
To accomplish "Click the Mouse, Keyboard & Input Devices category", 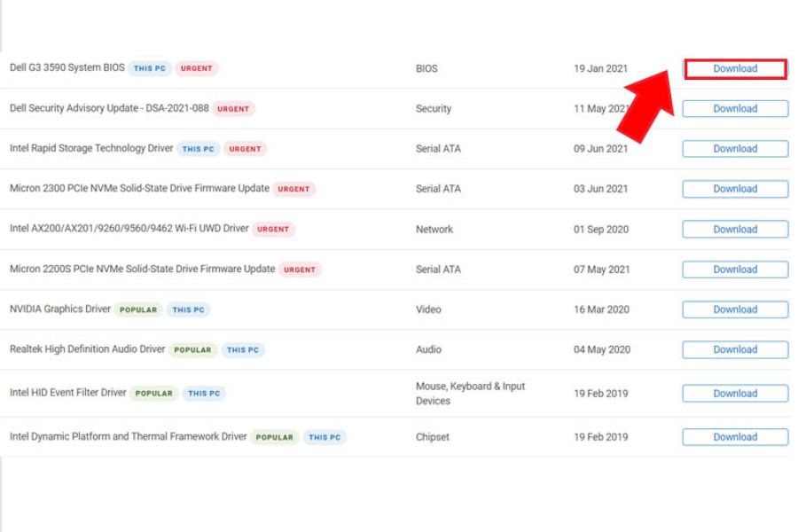I will (470, 394).
